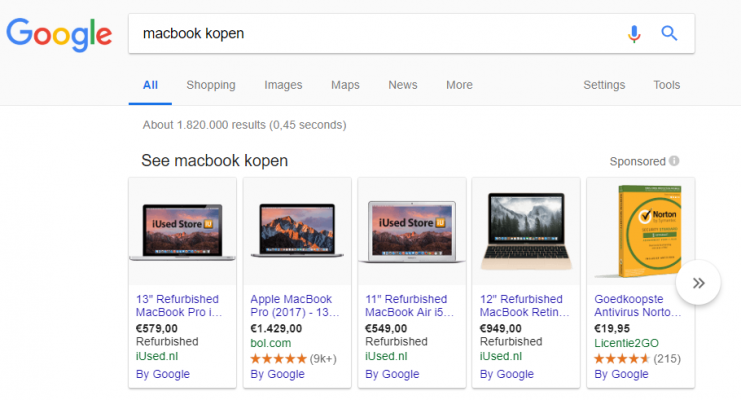741x400 pixels.
Task: Click iUsed.nl under the €579,00 product
Action: click(156, 356)
